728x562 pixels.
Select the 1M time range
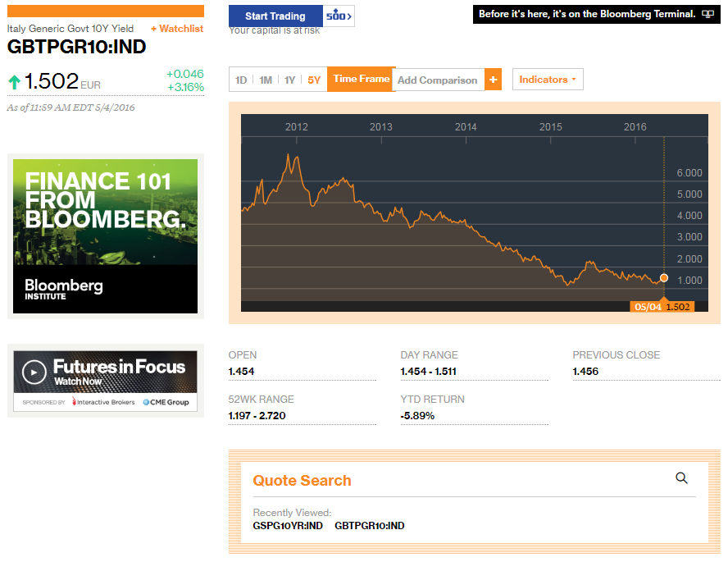pyautogui.click(x=266, y=80)
